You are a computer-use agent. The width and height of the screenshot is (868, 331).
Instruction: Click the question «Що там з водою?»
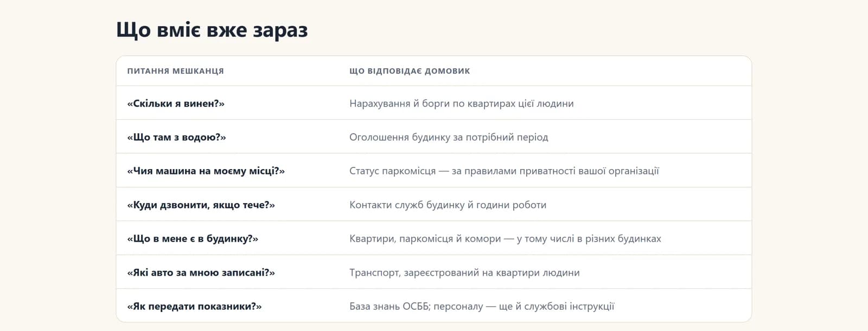click(x=176, y=137)
